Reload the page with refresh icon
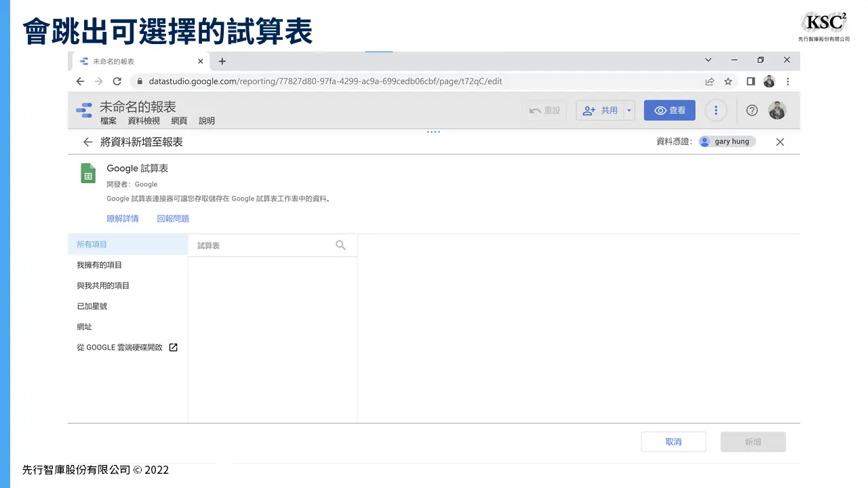 [117, 81]
